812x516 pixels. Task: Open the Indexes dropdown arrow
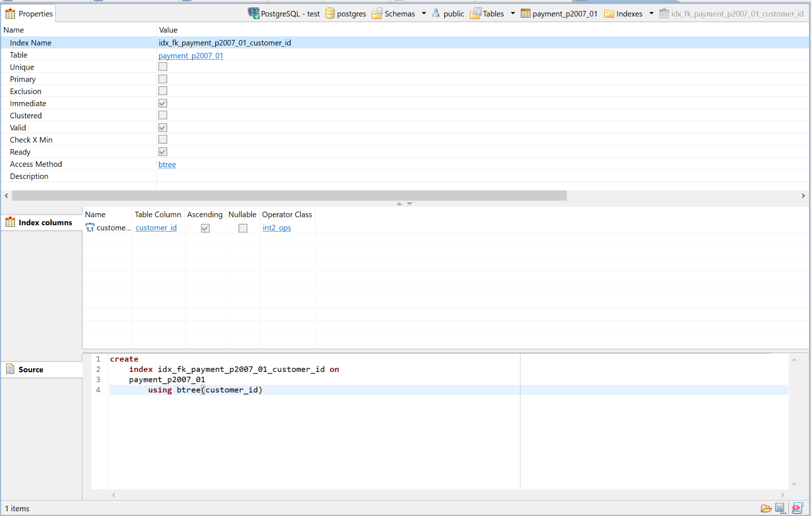651,13
